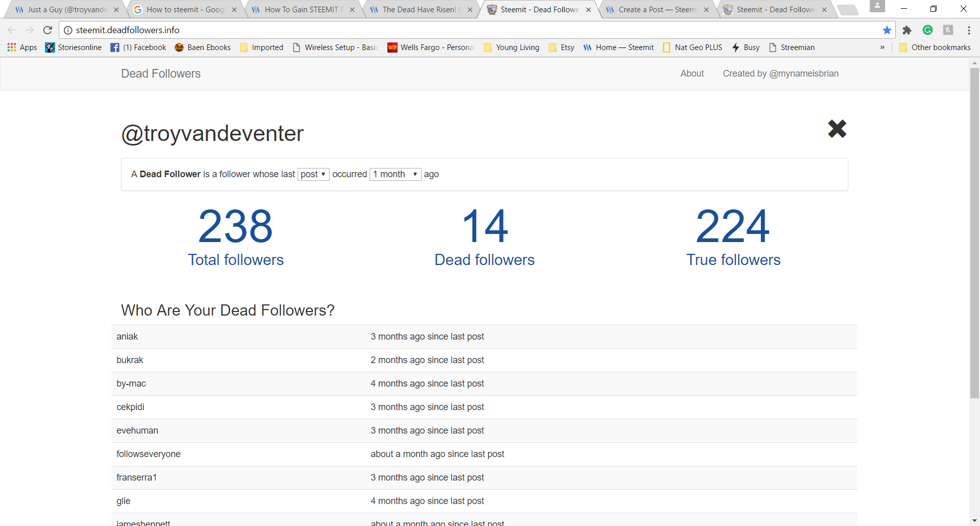
Task: Go forward with the forward arrow
Action: tap(30, 30)
